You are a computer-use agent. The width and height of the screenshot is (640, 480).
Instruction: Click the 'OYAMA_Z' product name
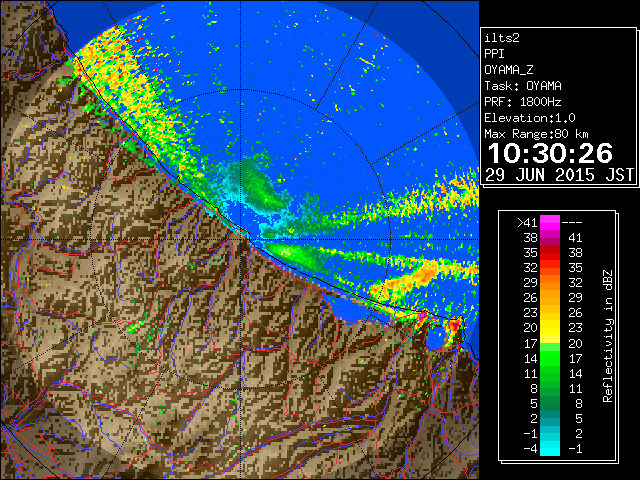(x=509, y=70)
